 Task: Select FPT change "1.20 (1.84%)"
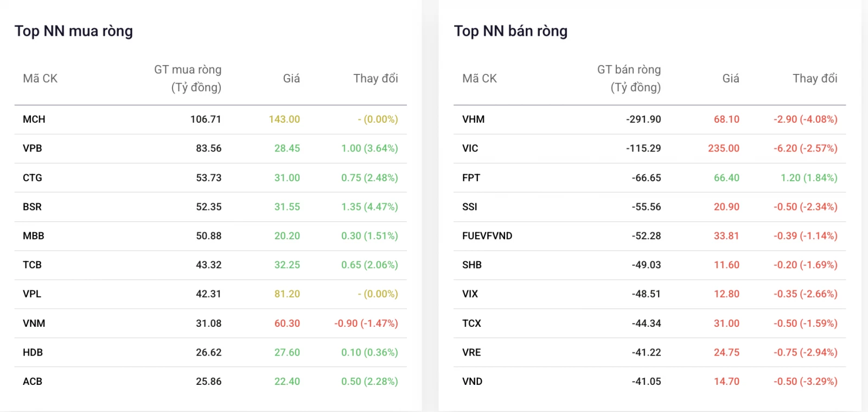click(x=809, y=178)
